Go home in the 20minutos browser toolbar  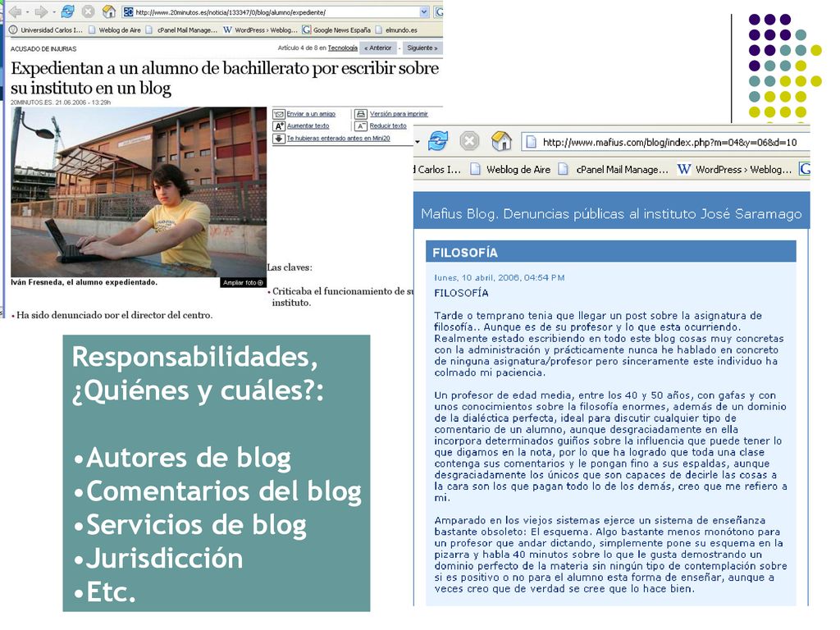tap(109, 11)
